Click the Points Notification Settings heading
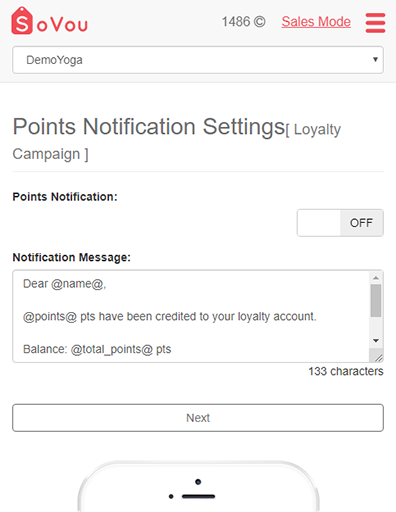 tap(149, 127)
